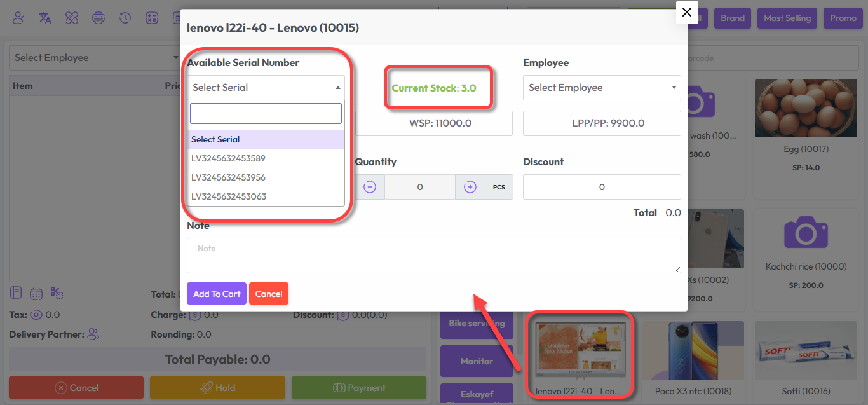The height and width of the screenshot is (405, 868).
Task: Decrease quantity with the minus button
Action: tap(370, 187)
